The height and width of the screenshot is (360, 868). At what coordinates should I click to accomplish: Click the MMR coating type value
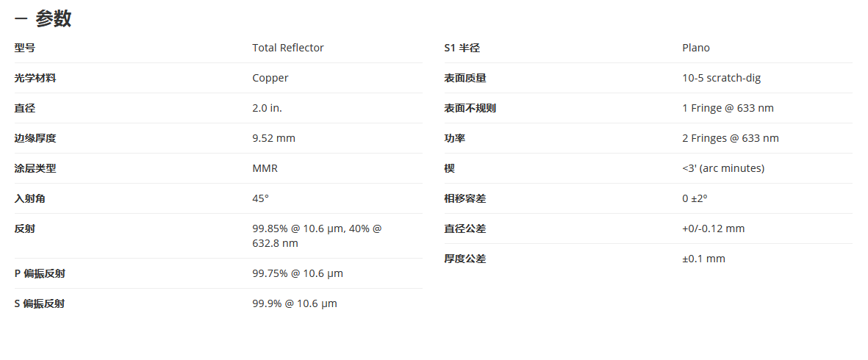[x=265, y=169]
